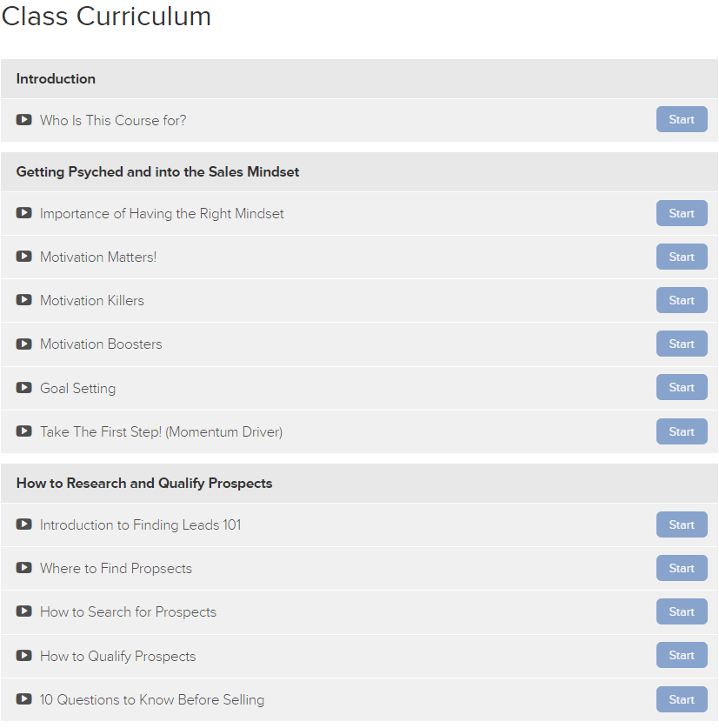Click video icon beside 10 Questions to Know Before Selling
This screenshot has width=719, height=728.
coord(24,699)
